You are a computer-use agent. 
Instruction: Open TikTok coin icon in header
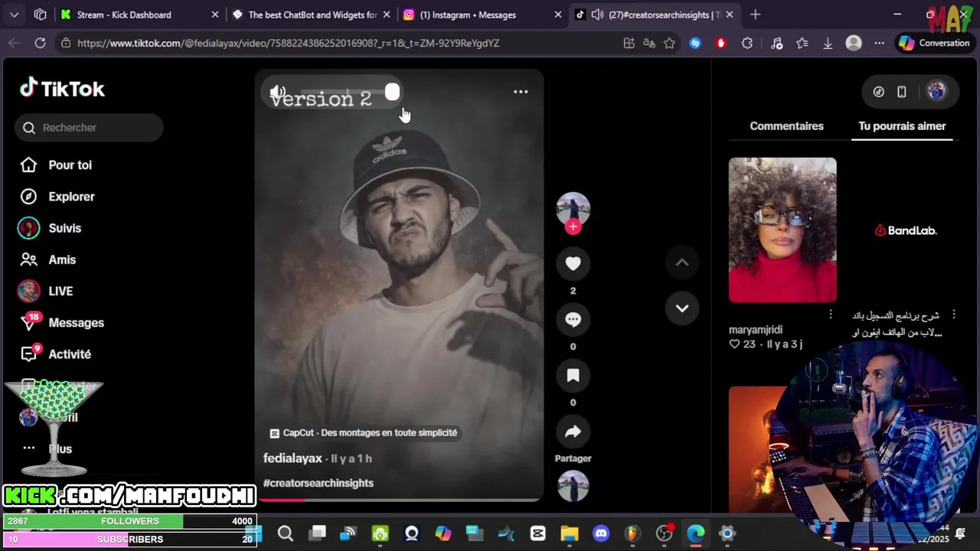[879, 92]
